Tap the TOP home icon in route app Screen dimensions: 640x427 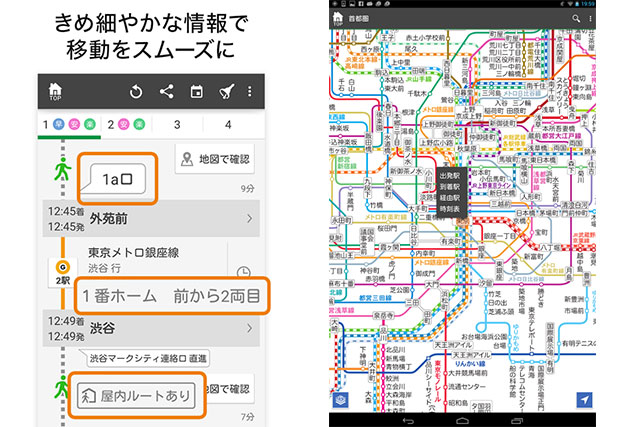click(55, 91)
